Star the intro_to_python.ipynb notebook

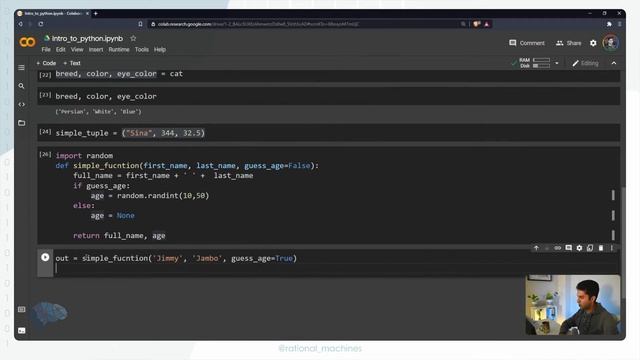point(133,38)
